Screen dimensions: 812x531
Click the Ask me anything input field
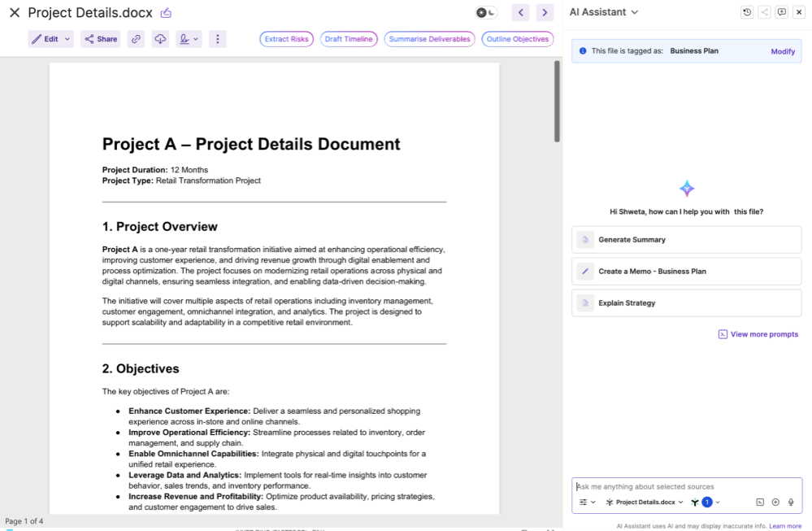(x=686, y=486)
